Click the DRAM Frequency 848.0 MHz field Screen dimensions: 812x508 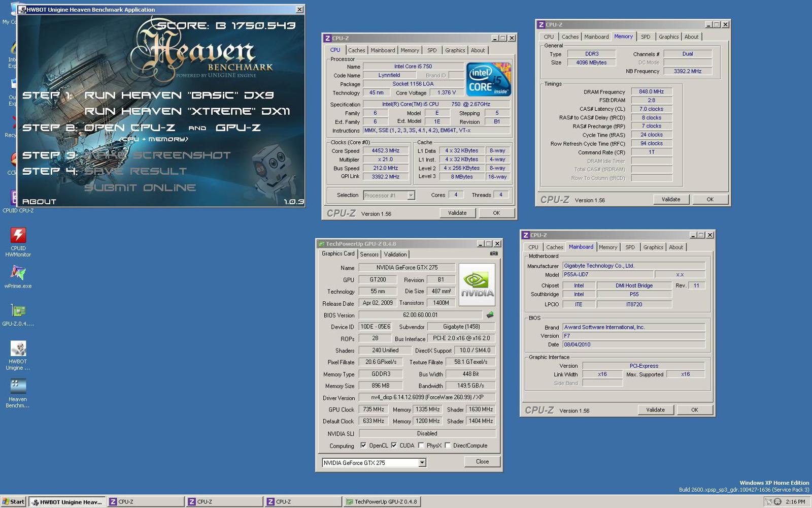click(652, 91)
